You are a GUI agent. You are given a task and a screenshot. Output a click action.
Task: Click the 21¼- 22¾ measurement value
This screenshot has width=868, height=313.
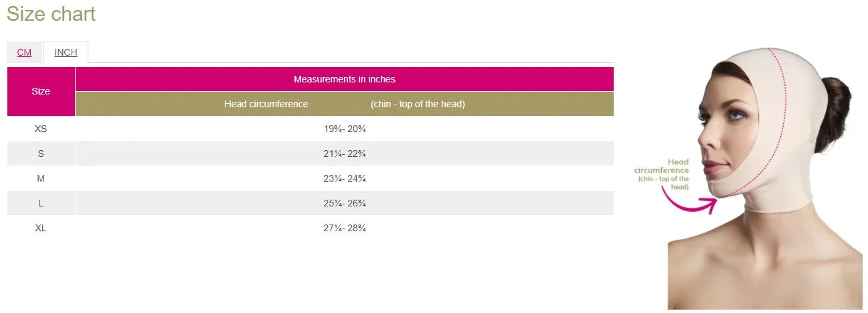(345, 153)
